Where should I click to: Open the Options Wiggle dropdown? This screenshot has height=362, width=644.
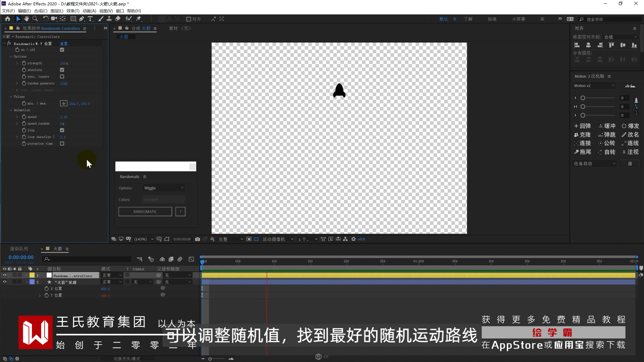164,188
